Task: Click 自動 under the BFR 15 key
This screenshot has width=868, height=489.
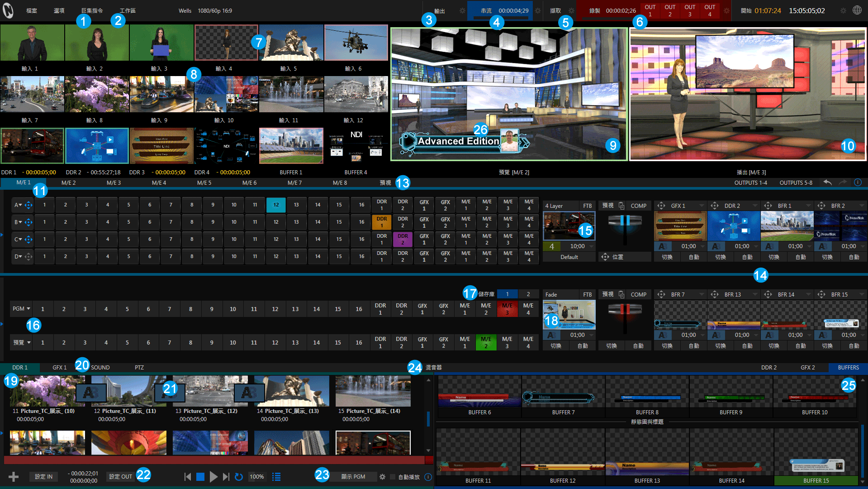Action: coord(854,345)
